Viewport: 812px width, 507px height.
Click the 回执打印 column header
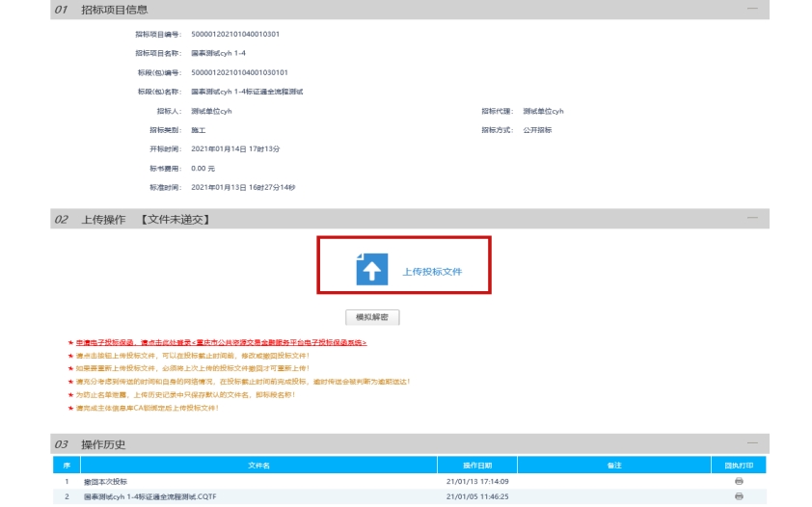739,466
